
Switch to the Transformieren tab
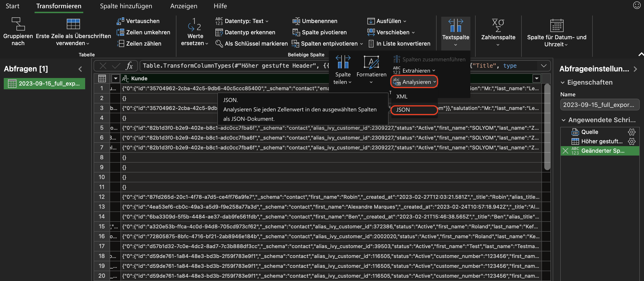click(59, 6)
